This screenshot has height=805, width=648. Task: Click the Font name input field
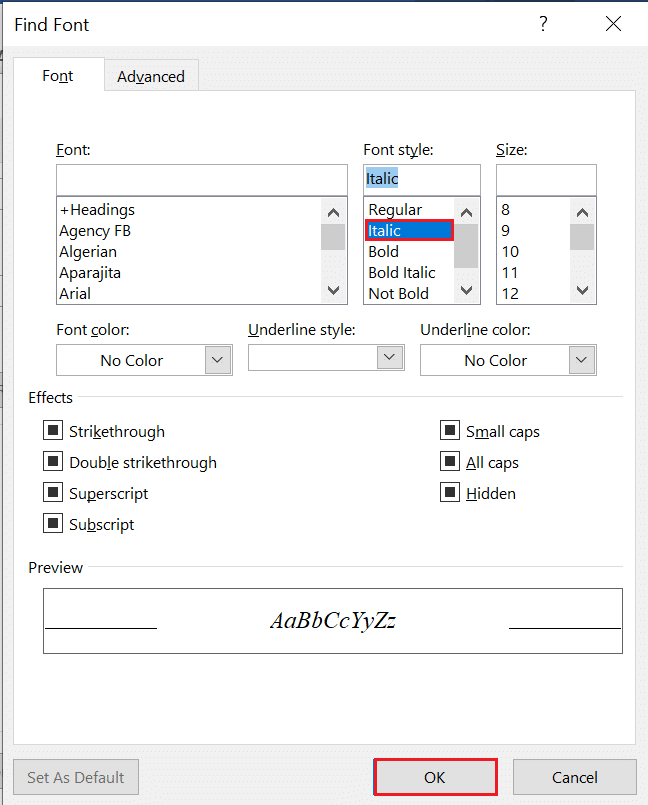(x=202, y=180)
